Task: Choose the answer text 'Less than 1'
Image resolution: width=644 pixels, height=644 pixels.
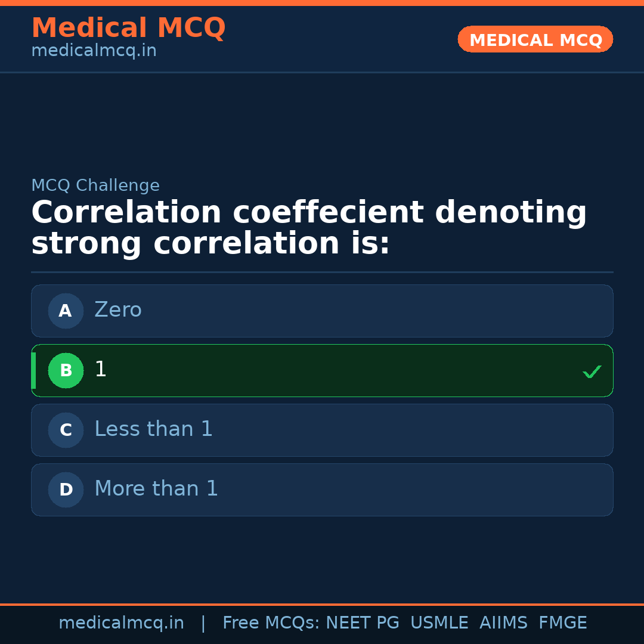Action: pos(153,429)
